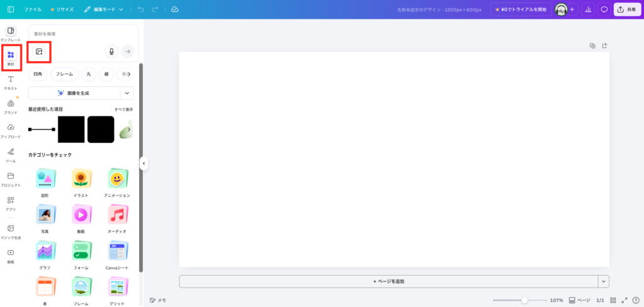Screen dimensions: 644x307
Task: Open the グリッド category
Action: pyautogui.click(x=117, y=291)
